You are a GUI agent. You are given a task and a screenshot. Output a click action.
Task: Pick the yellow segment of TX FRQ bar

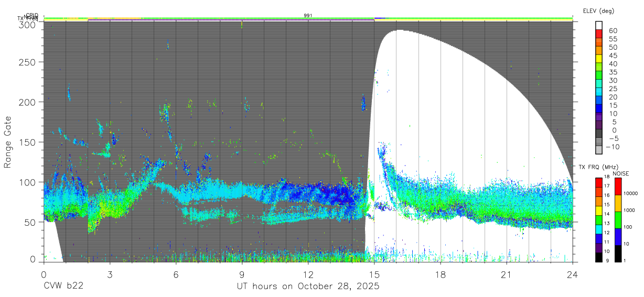tap(599, 211)
